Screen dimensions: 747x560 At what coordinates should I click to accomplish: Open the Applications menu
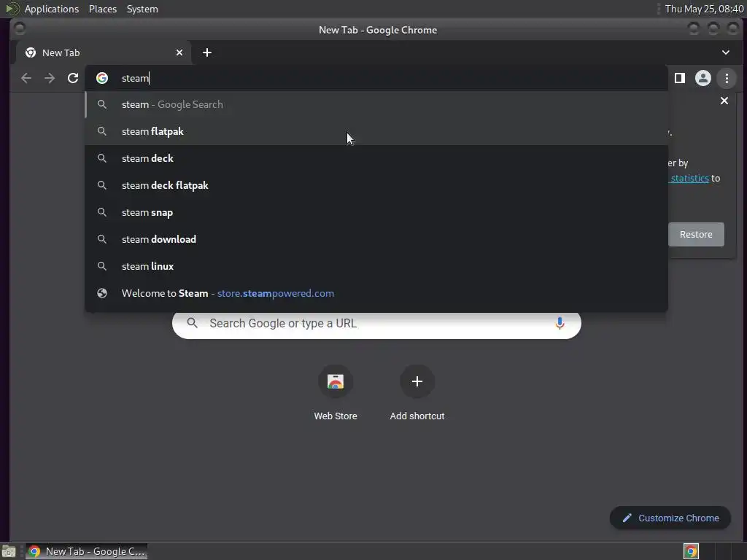[x=52, y=9]
